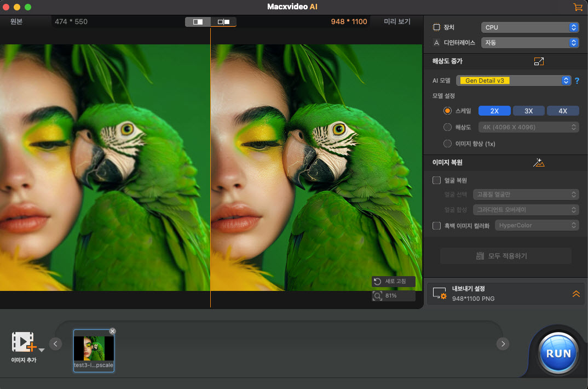The height and width of the screenshot is (389, 588).
Task: Click the 미리 보기 preview tab
Action: pos(397,22)
